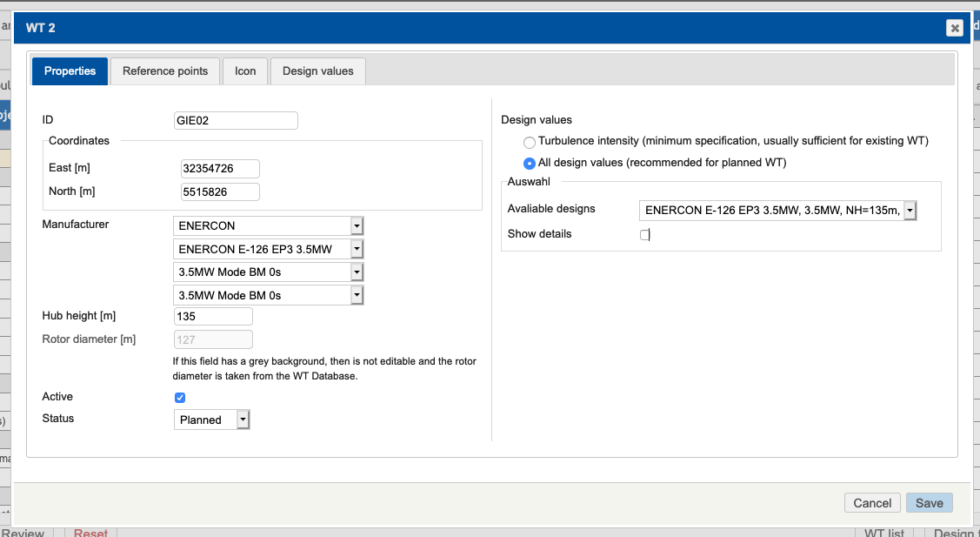Image resolution: width=980 pixels, height=537 pixels.
Task: Switch to the Design values tab
Action: (317, 70)
